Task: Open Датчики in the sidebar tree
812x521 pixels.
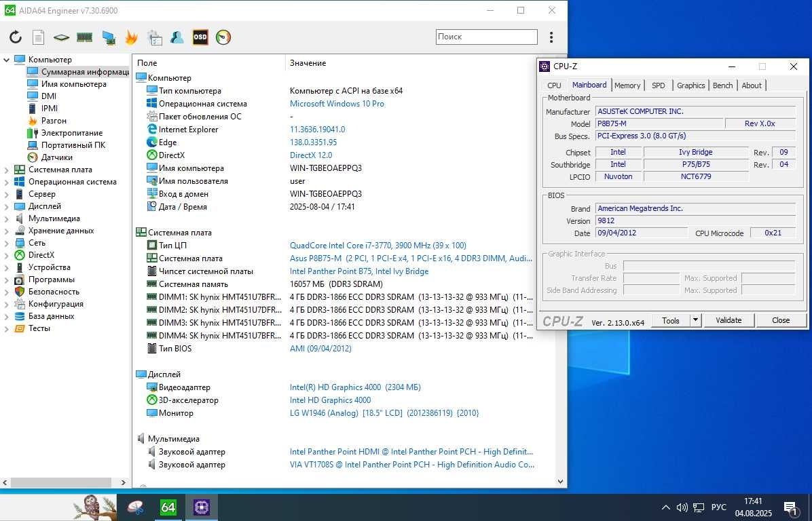Action: pyautogui.click(x=56, y=157)
